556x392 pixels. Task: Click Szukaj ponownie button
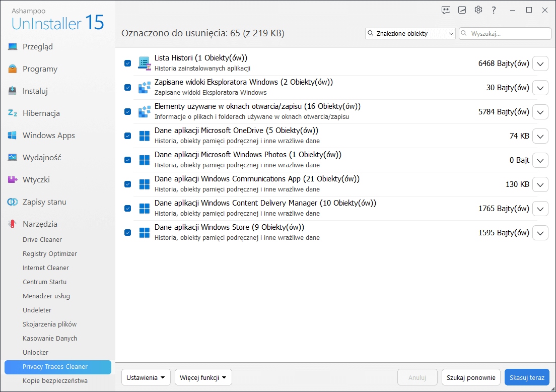click(x=471, y=377)
